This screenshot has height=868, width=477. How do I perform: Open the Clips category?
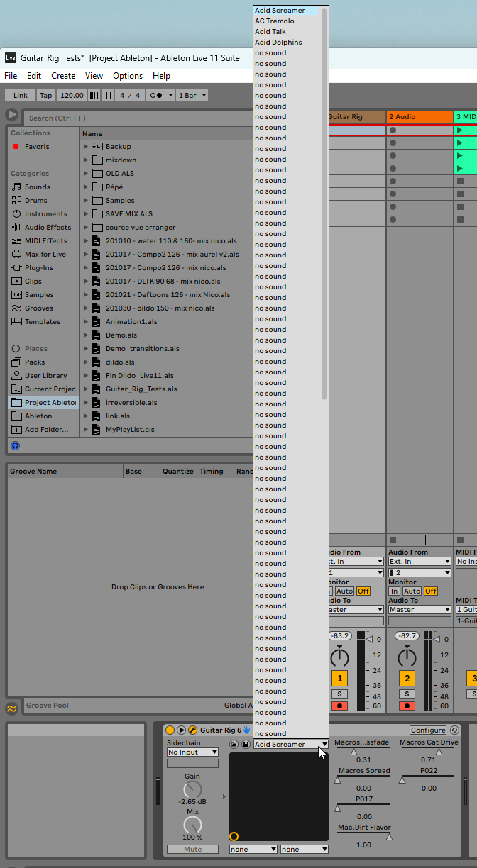tap(33, 282)
